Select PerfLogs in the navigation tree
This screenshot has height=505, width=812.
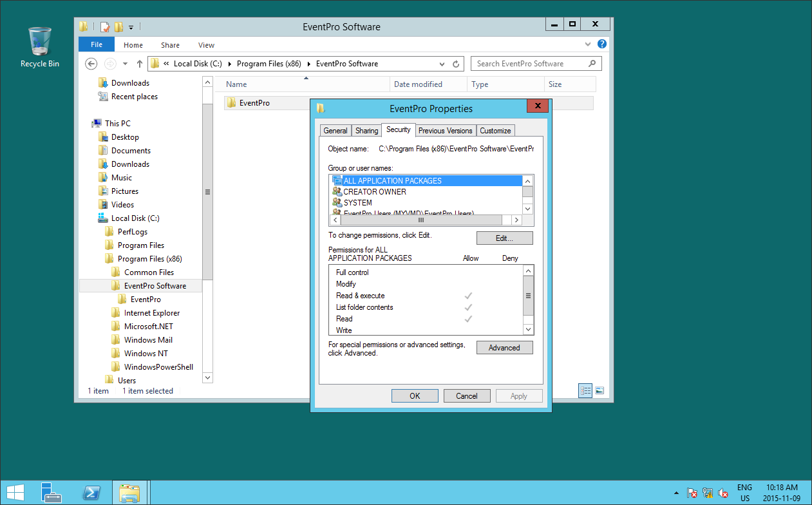[x=133, y=232]
